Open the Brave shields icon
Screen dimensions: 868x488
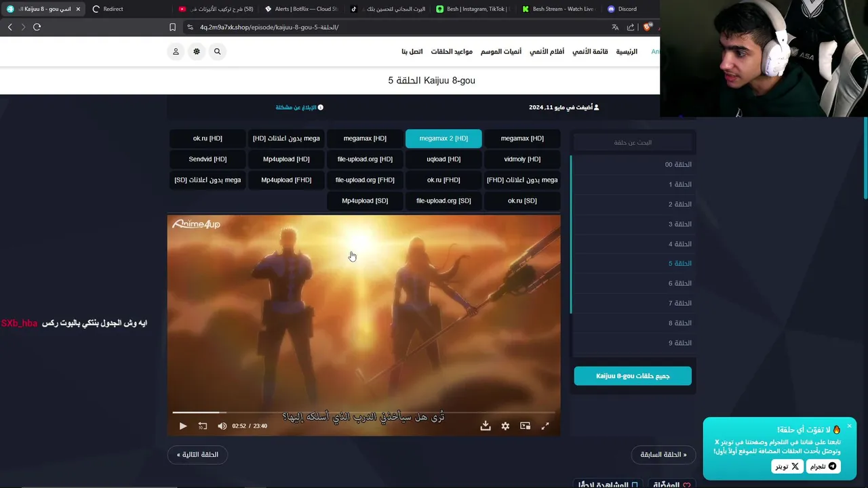[x=648, y=27]
